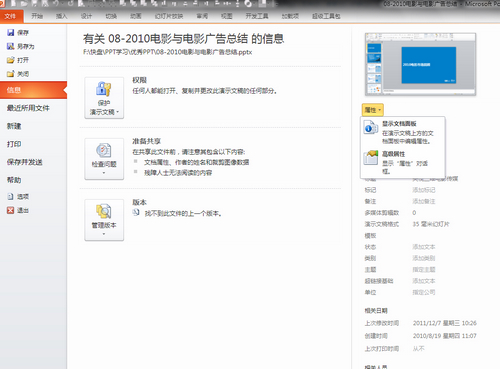Click the 35 毫米幻灯片 format value
This screenshot has height=369, width=500.
click(431, 224)
